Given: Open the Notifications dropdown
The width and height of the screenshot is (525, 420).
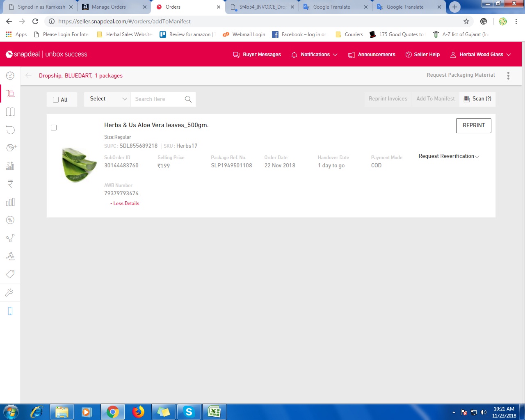Looking at the screenshot, I should [314, 54].
